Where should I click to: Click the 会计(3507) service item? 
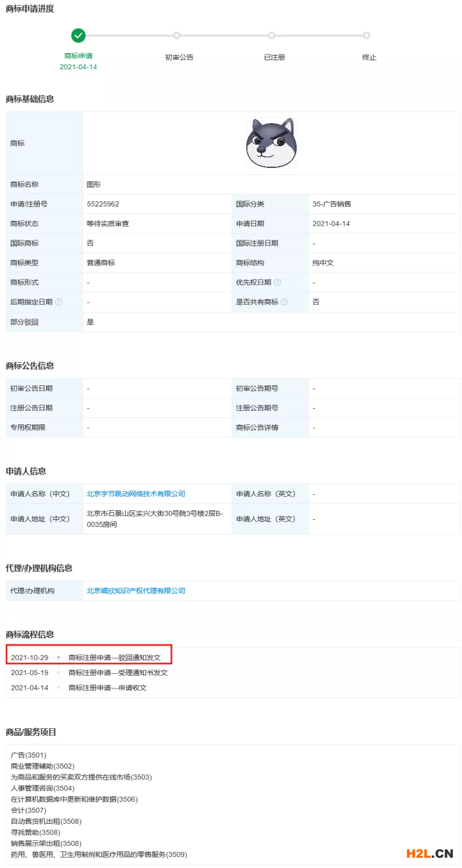pos(28,810)
